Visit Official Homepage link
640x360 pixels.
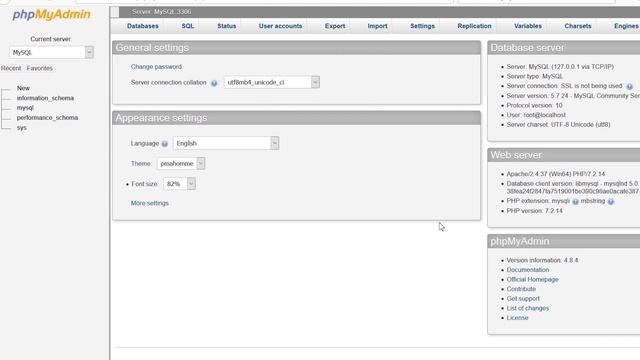[x=532, y=280]
